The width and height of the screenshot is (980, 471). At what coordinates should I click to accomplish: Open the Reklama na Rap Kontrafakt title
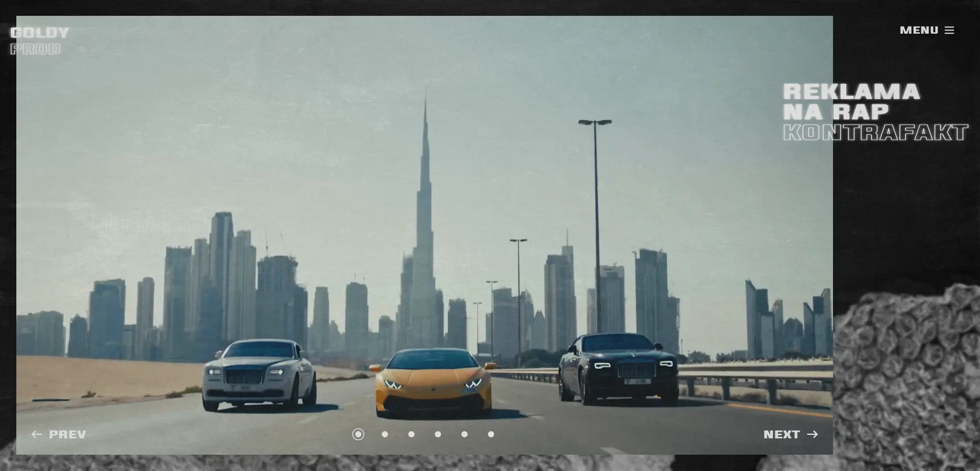point(875,112)
